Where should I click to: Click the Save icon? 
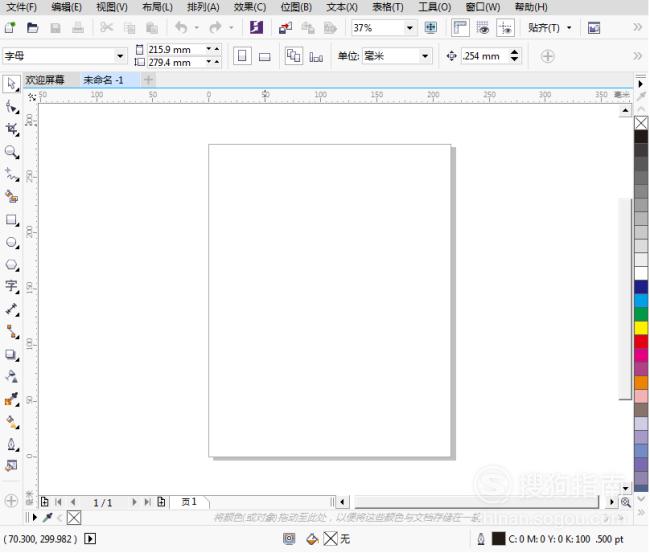[55, 28]
